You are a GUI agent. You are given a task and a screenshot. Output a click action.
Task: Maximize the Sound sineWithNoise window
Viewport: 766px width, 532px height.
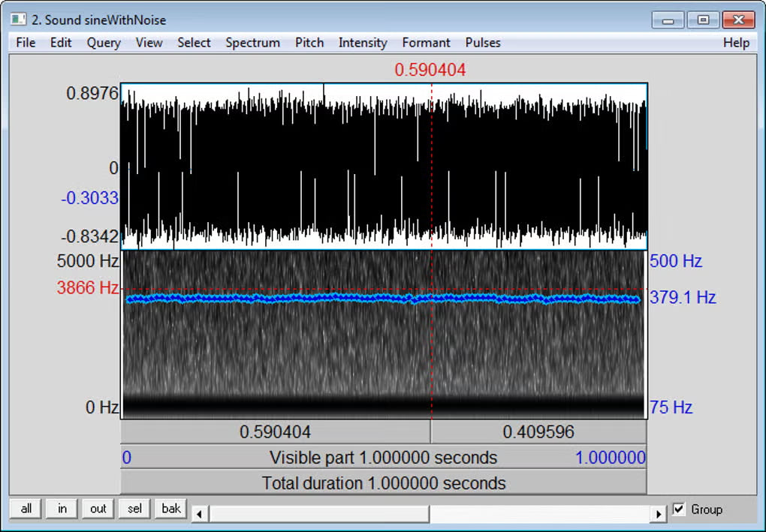tap(703, 20)
